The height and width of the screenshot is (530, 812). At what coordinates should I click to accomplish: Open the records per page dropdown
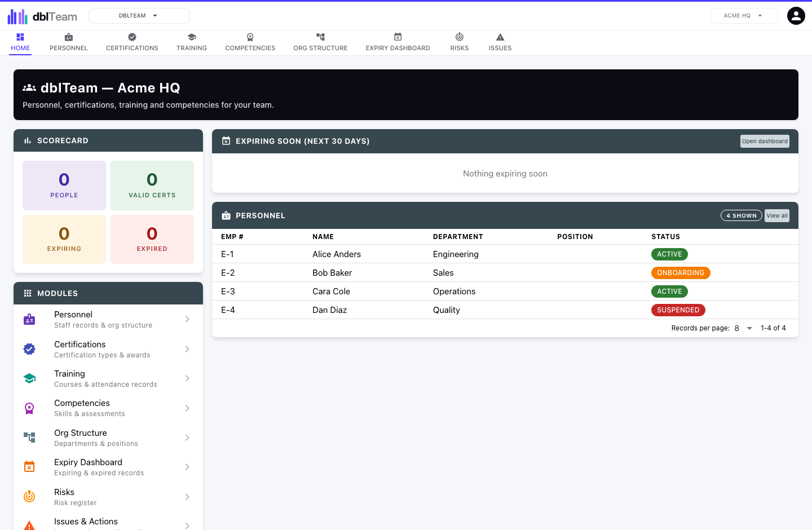coord(743,328)
